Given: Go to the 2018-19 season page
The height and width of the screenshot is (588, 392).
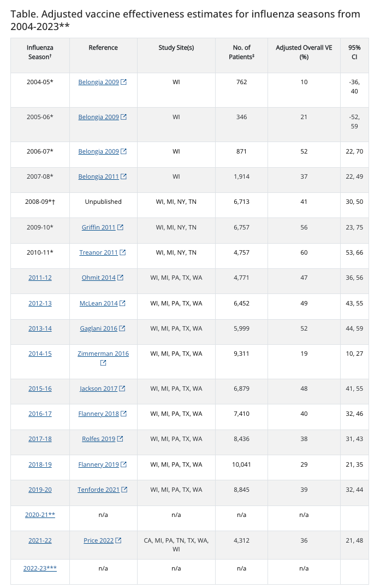Looking at the screenshot, I should [40, 464].
